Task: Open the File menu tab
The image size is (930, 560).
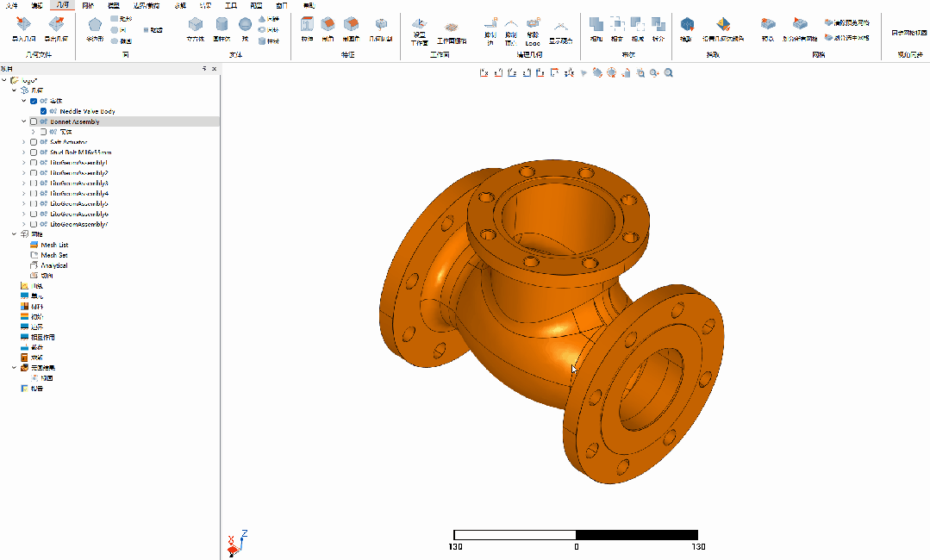Action: coord(11,5)
